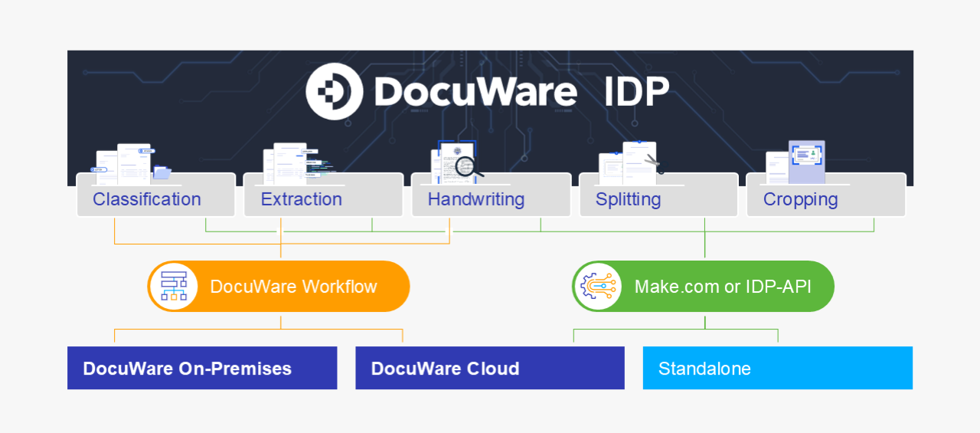Select the Classification box
The height and width of the screenshot is (433, 980).
pyautogui.click(x=155, y=195)
